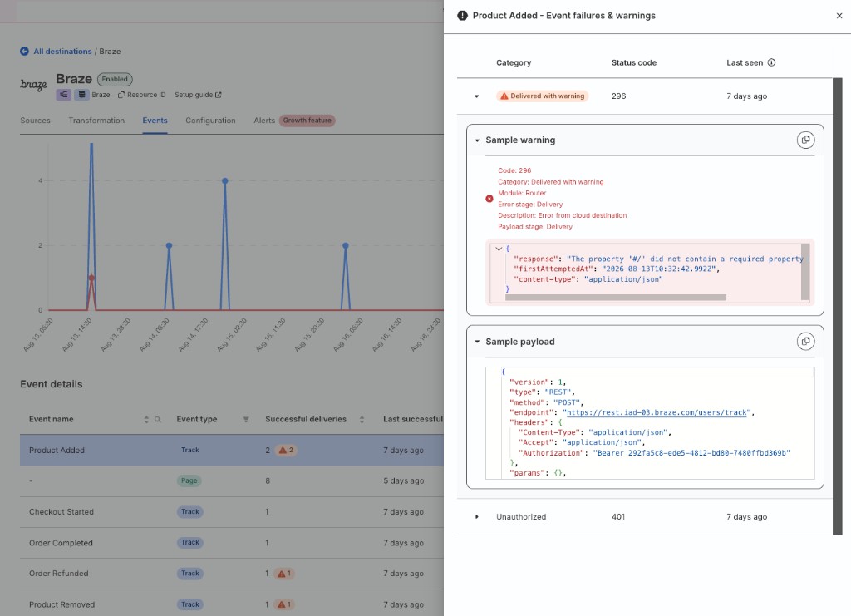Select the Product Added event row
The height and width of the screenshot is (616, 851).
232,450
